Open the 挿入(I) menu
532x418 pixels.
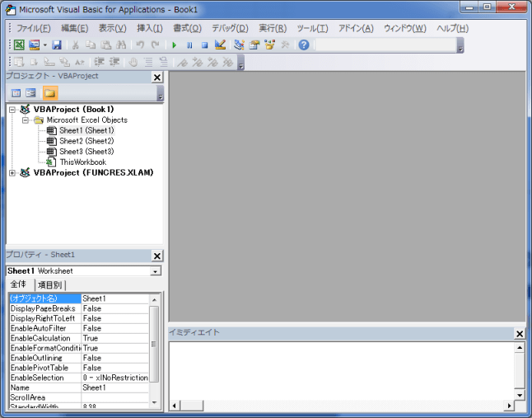[x=149, y=28]
